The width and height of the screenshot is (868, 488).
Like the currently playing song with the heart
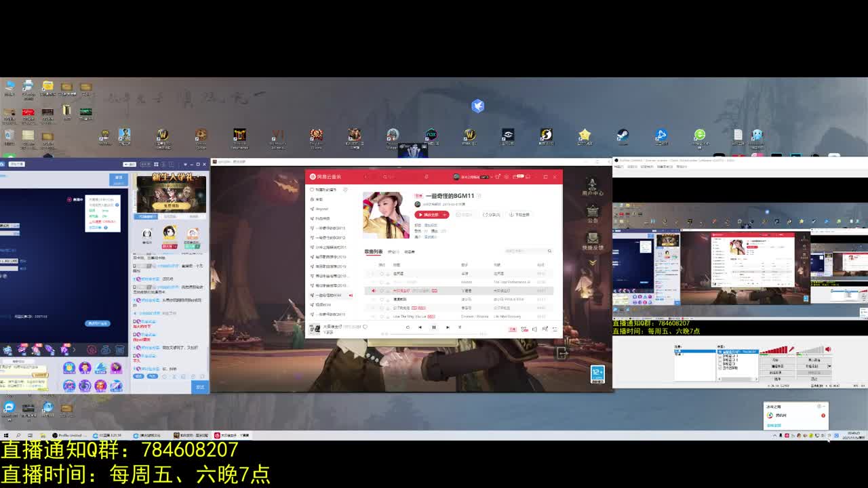(x=365, y=327)
